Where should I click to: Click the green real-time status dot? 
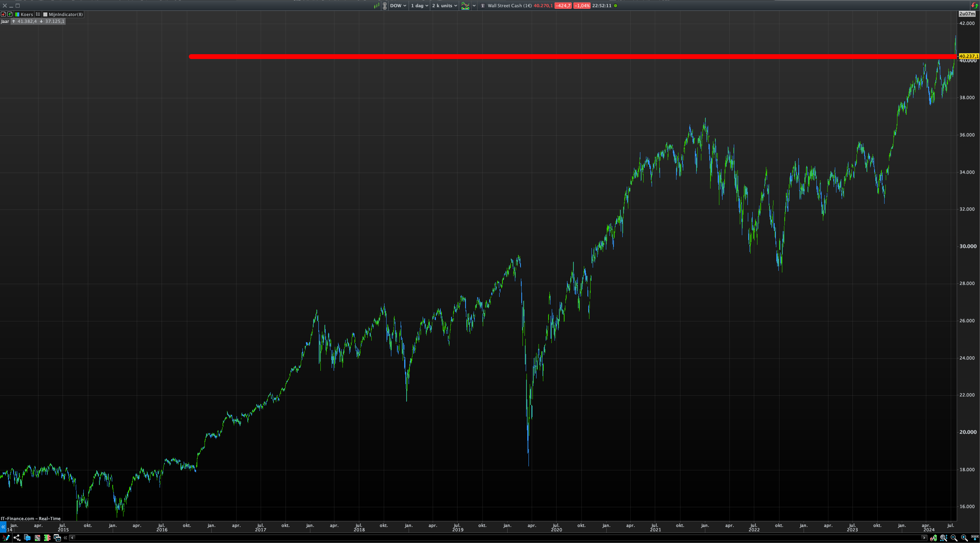pos(616,6)
